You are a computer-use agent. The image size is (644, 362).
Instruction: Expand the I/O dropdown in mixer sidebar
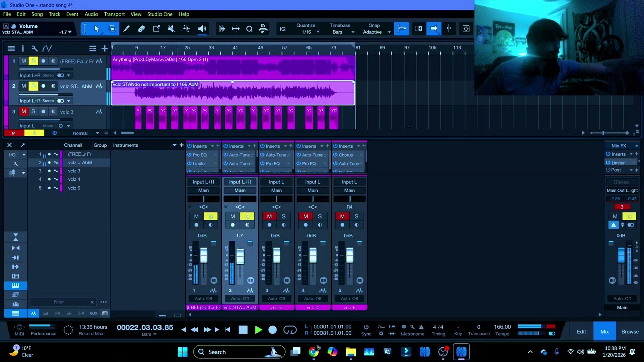[x=23, y=155]
